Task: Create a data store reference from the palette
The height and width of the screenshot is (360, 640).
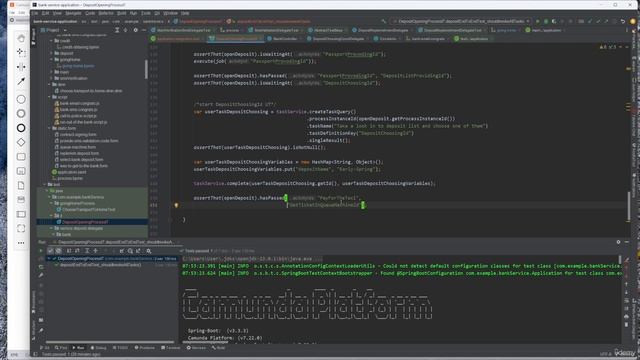Action: click(21, 200)
